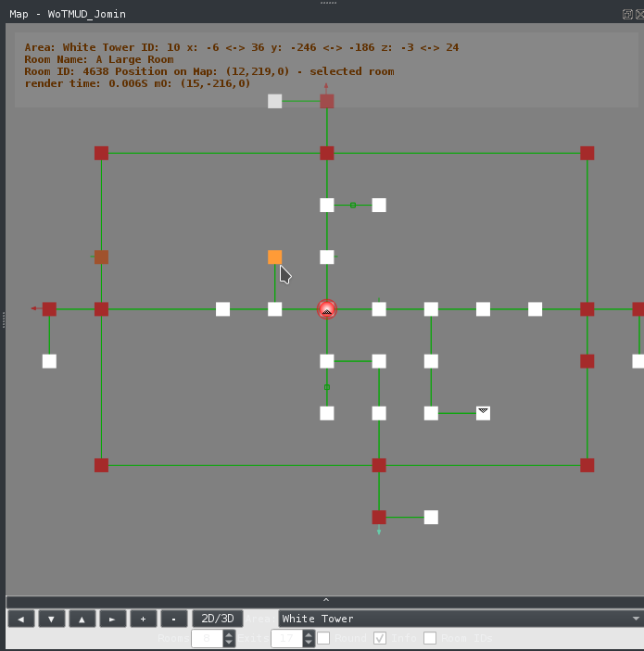Select the red room above the teal down arrow
This screenshot has height=651, width=644.
pyautogui.click(x=379, y=518)
